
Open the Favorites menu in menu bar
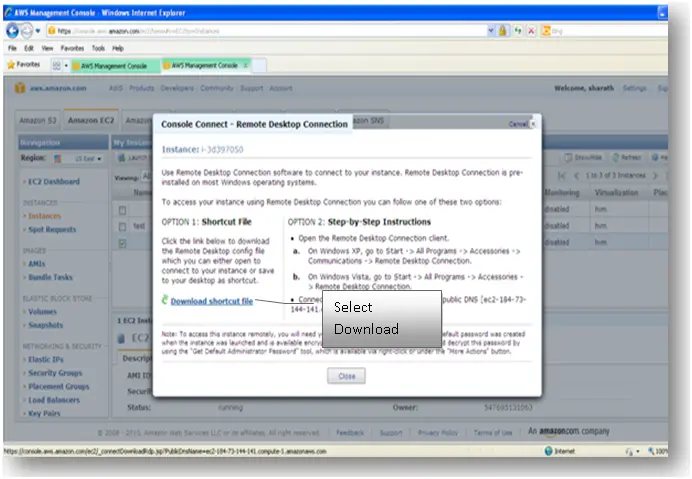click(x=72, y=48)
